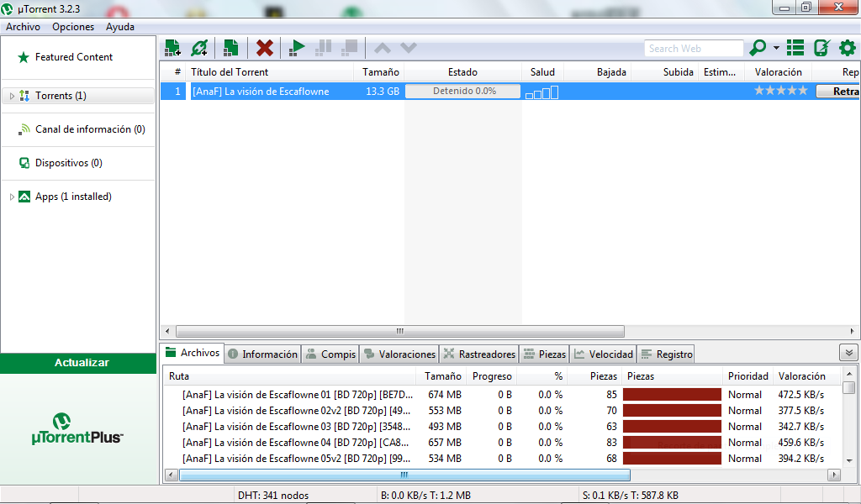This screenshot has height=504, width=861.
Task: Open Preferences with the gear icon
Action: 848,48
